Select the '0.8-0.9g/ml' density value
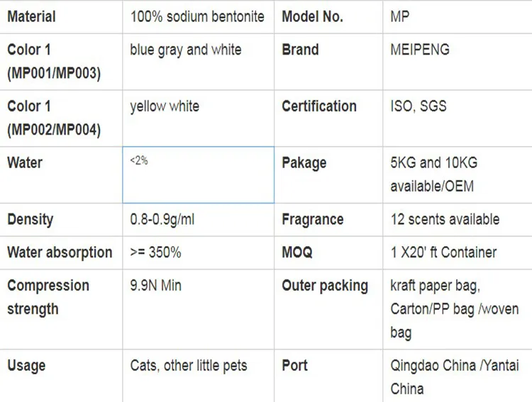The image size is (532, 402). (x=162, y=220)
